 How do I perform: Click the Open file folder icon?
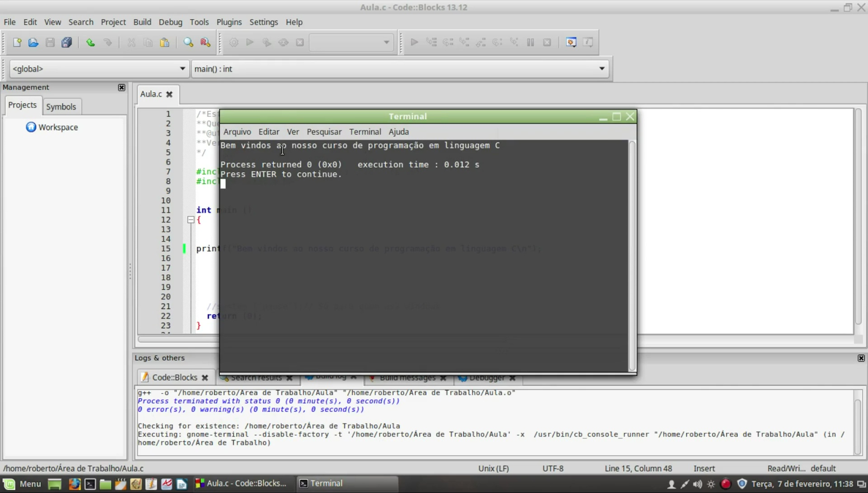[33, 42]
